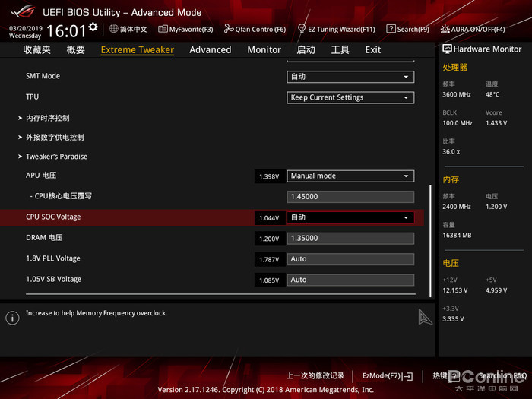Screen dimensions: 532x399
Task: Switch to the 启动 tab
Action: click(x=306, y=50)
